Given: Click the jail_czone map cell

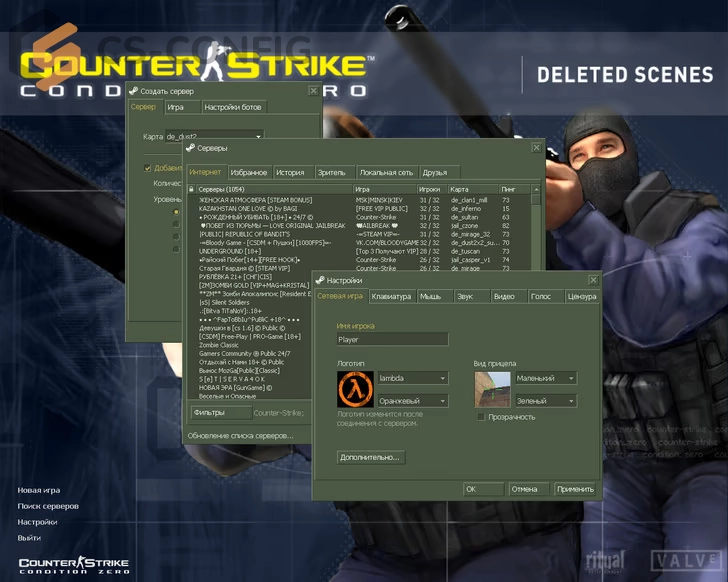Looking at the screenshot, I should [x=464, y=226].
